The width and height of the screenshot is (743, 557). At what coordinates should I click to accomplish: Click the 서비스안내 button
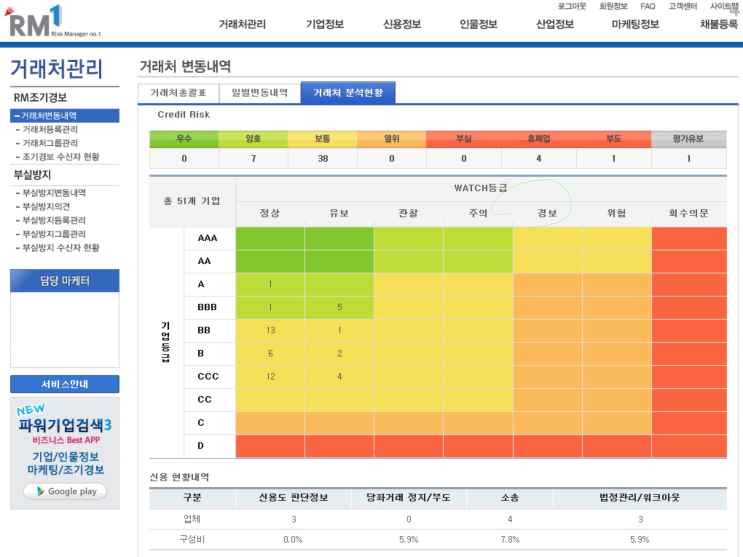click(x=65, y=384)
